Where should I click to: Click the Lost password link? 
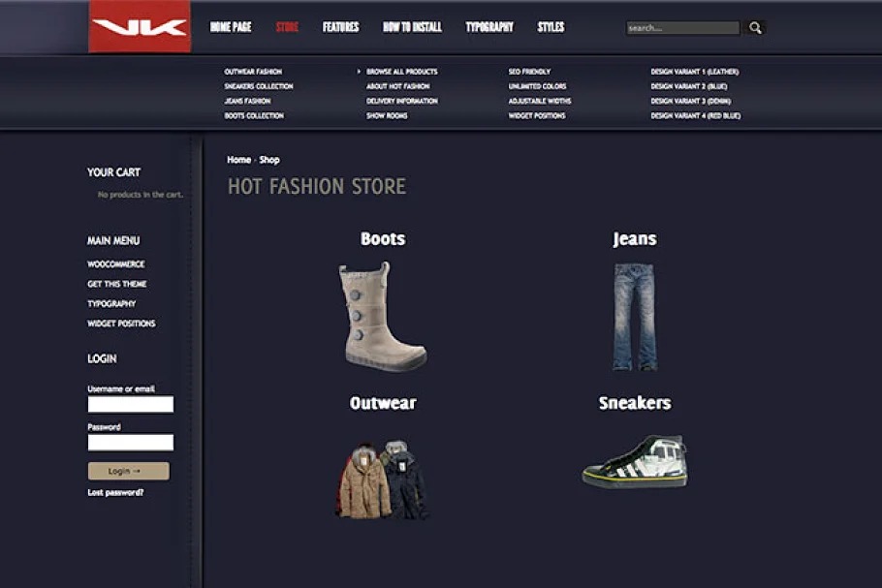(x=115, y=492)
